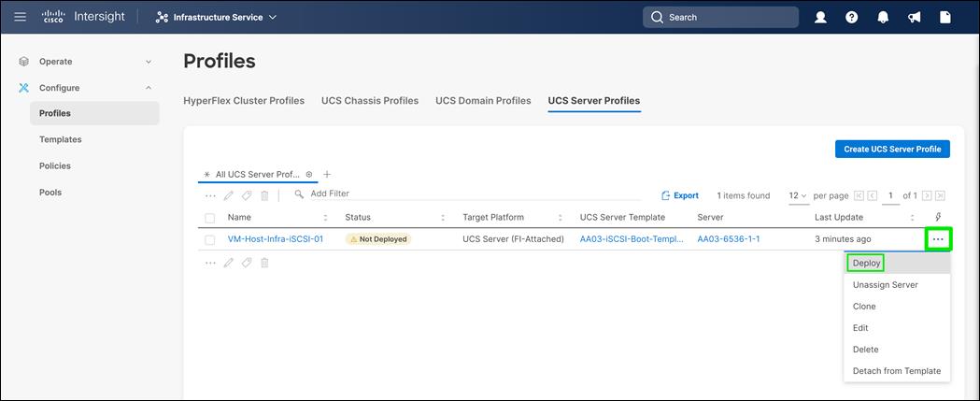The height and width of the screenshot is (401, 980).
Task: Sort by the Name column arrows
Action: tap(325, 218)
